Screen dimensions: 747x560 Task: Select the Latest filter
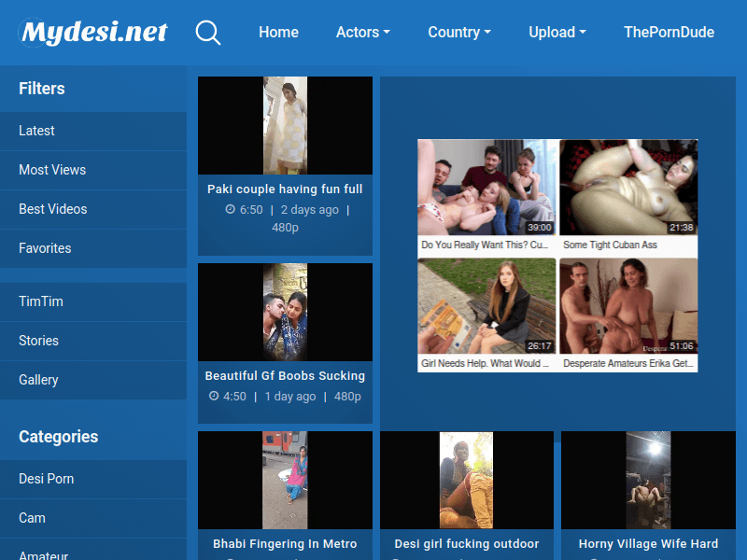pos(36,131)
